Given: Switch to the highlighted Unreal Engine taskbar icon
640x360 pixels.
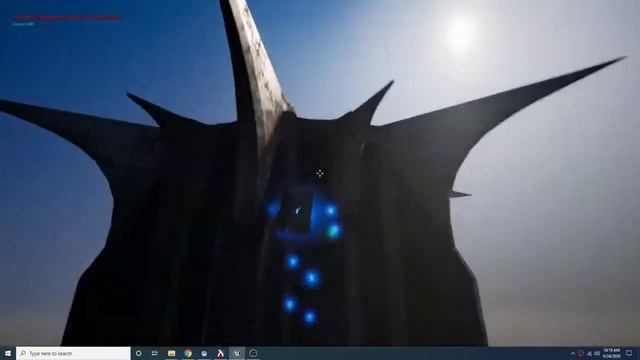Looking at the screenshot, I should tap(237, 353).
